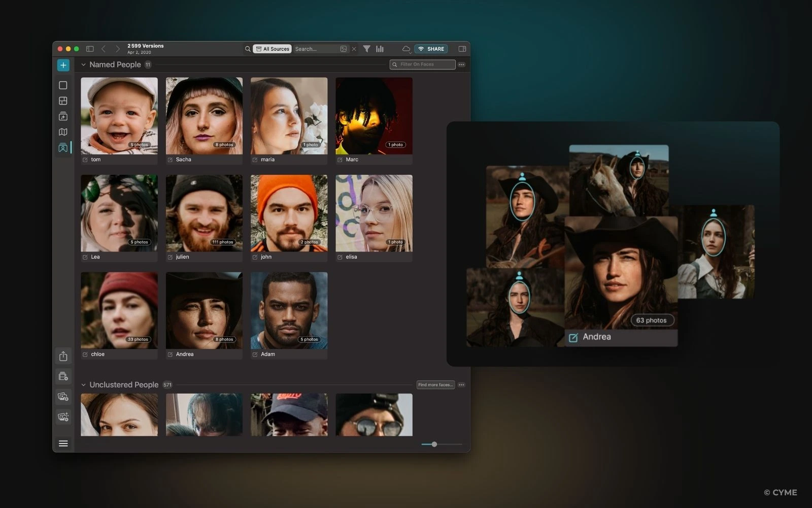Click the export share icon in sidebar

pyautogui.click(x=63, y=356)
